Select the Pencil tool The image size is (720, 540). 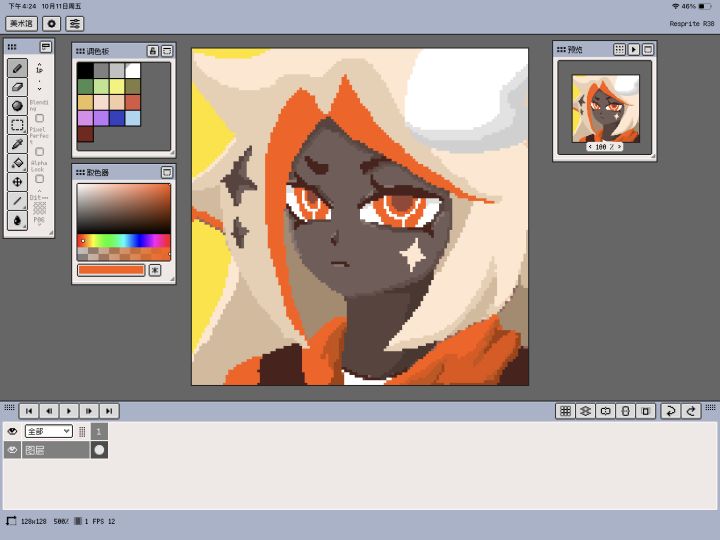click(x=17, y=68)
